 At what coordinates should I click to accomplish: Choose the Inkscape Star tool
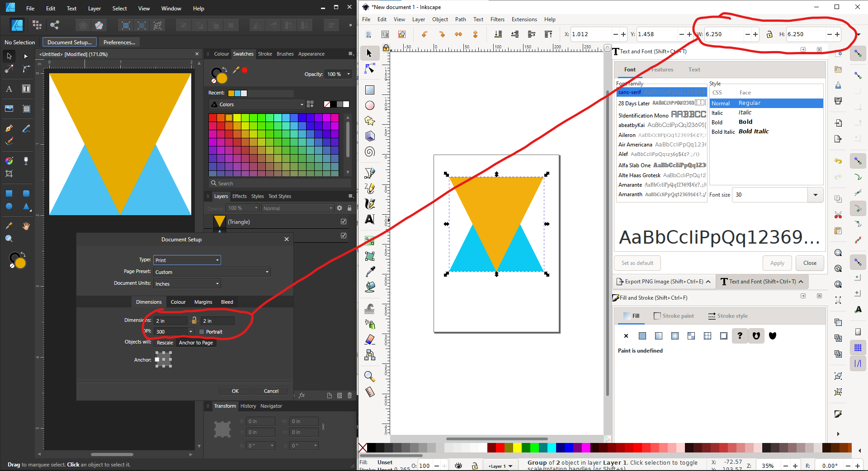click(x=370, y=121)
